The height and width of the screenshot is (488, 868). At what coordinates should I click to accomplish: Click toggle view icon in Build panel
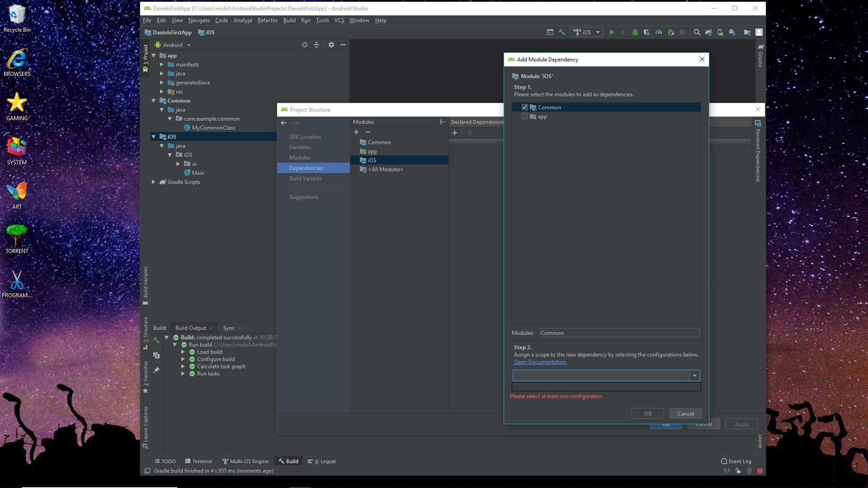pos(156,356)
